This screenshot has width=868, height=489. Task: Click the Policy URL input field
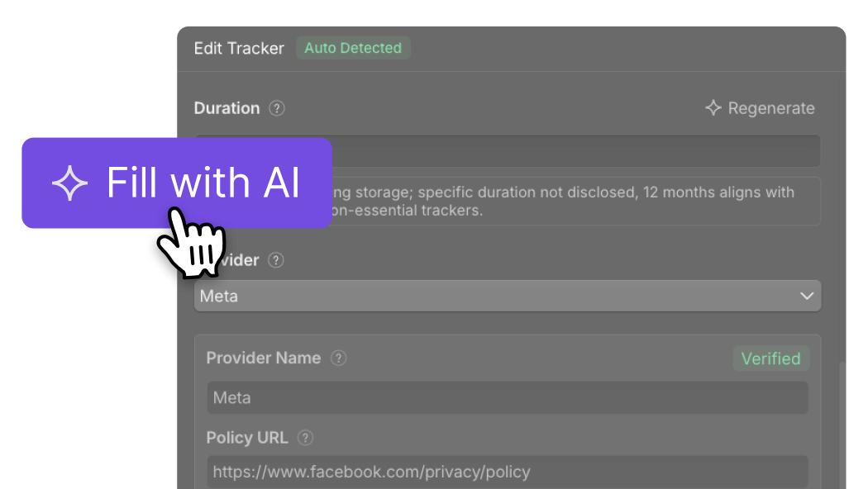coord(507,472)
